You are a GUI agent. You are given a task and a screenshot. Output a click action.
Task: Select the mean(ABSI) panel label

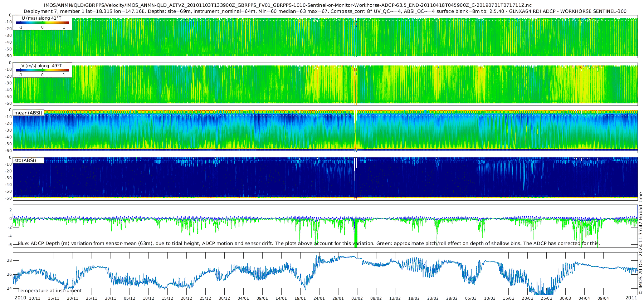(28, 113)
